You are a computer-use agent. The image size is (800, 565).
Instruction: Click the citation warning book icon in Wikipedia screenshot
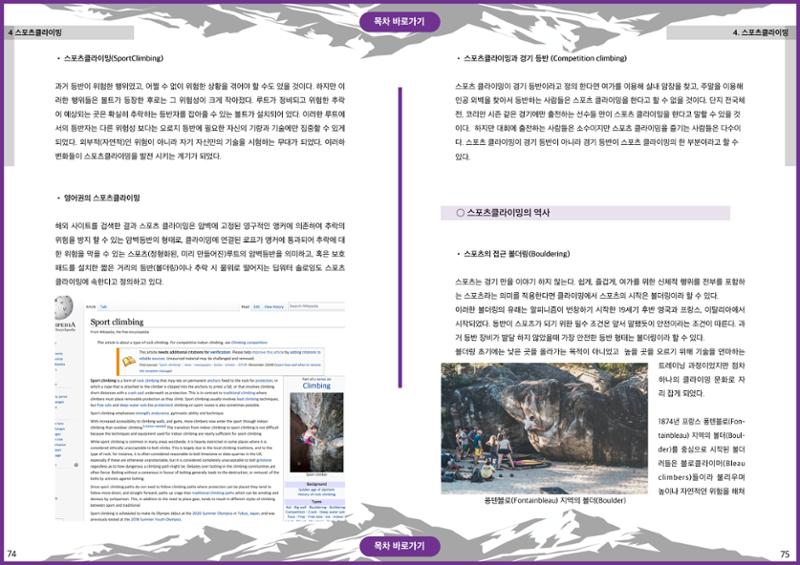click(129, 361)
